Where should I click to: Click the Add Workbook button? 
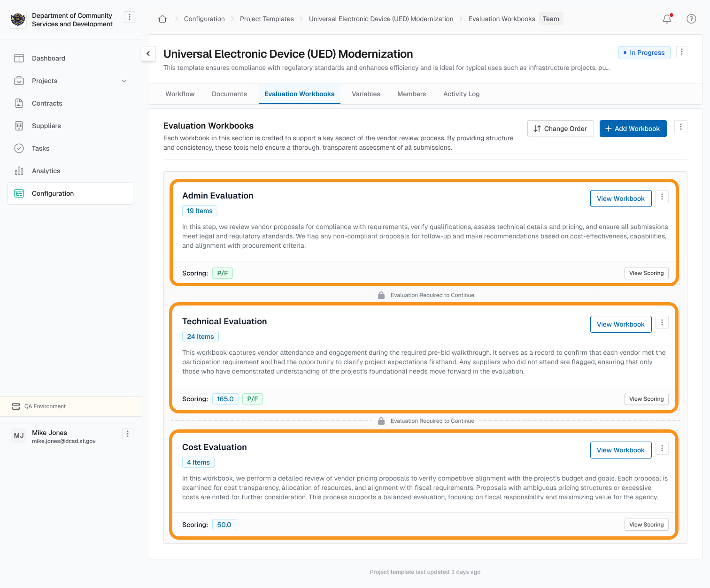pos(633,129)
